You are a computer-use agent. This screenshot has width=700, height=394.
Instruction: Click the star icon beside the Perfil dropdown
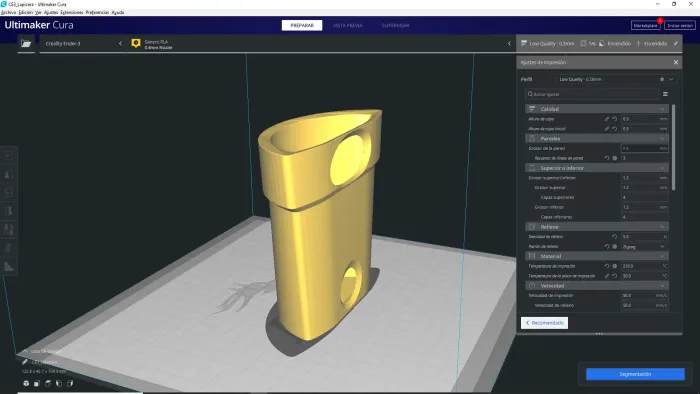(x=662, y=79)
